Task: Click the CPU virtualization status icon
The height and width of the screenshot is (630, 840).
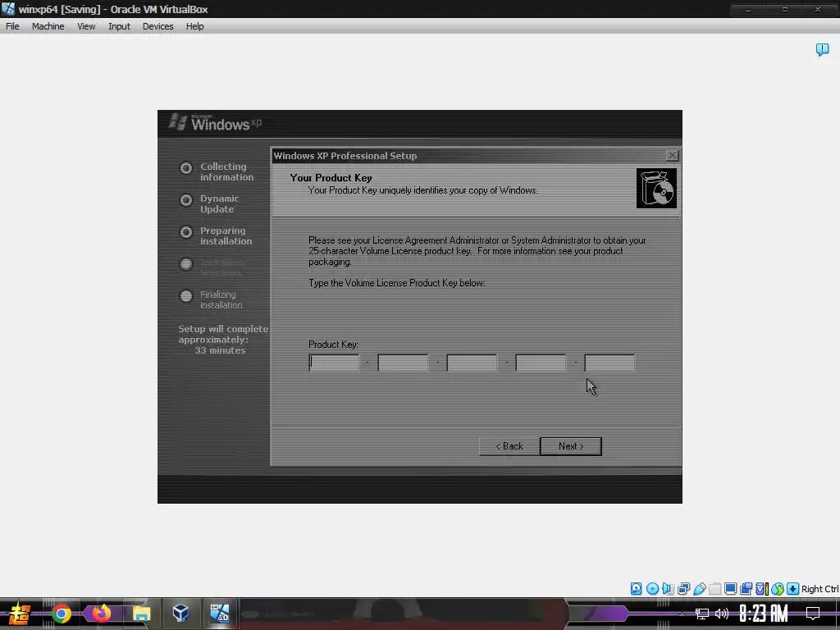Action: [x=761, y=589]
